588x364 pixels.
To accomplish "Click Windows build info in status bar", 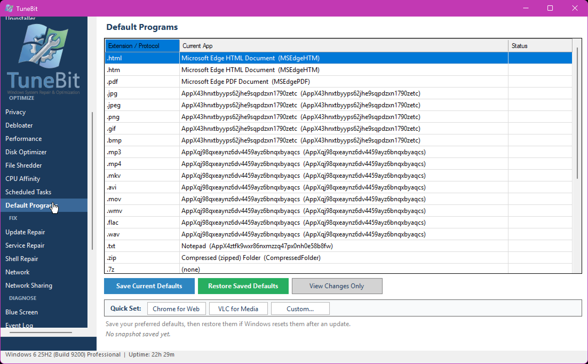I will (63, 354).
